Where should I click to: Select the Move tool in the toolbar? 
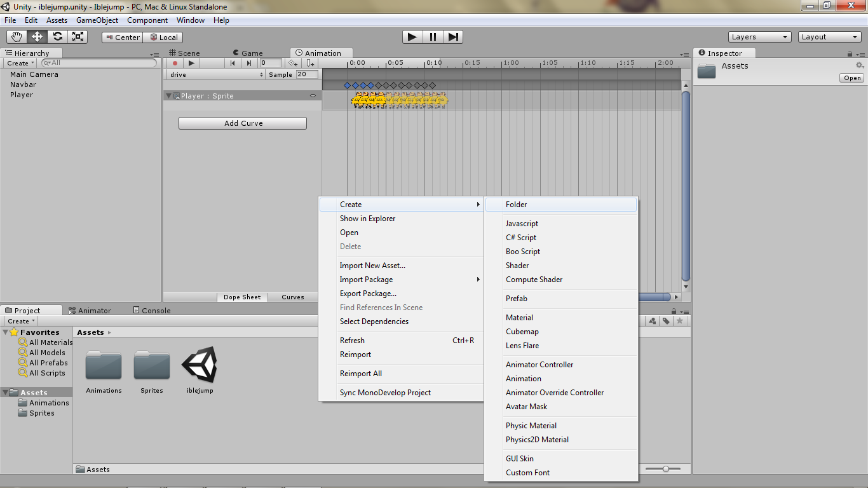[x=37, y=37]
